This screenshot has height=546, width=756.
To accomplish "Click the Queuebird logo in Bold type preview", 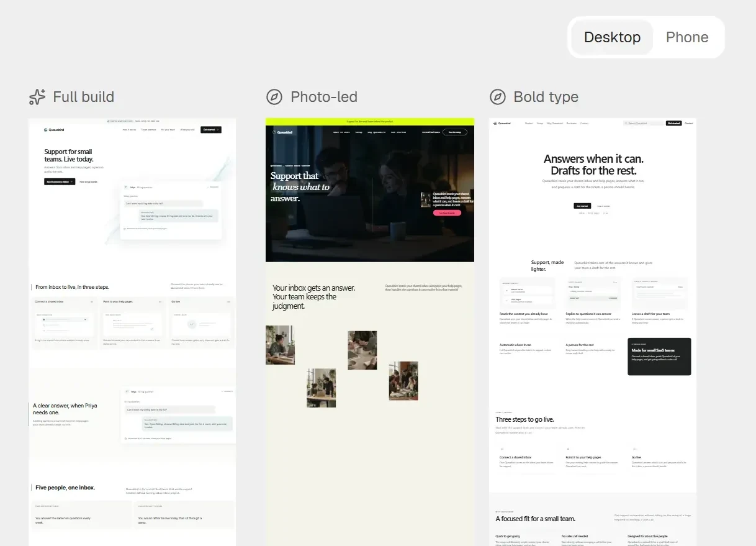I will pyautogui.click(x=502, y=123).
